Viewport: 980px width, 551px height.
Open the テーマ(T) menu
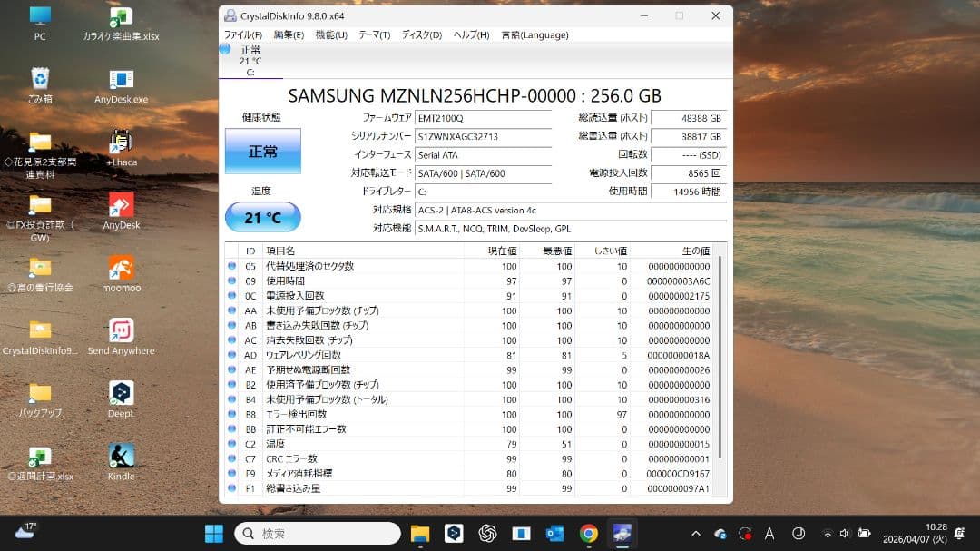pyautogui.click(x=375, y=35)
